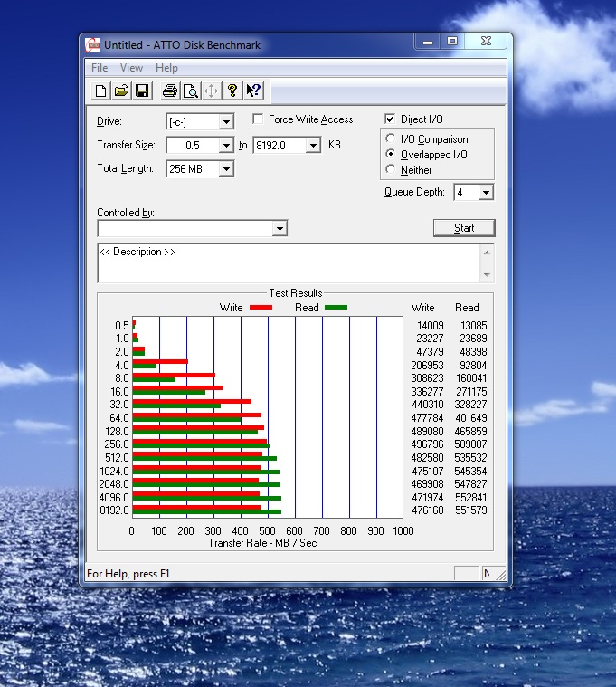Click Description box scroll up arrow
616x687 pixels.
click(x=487, y=253)
